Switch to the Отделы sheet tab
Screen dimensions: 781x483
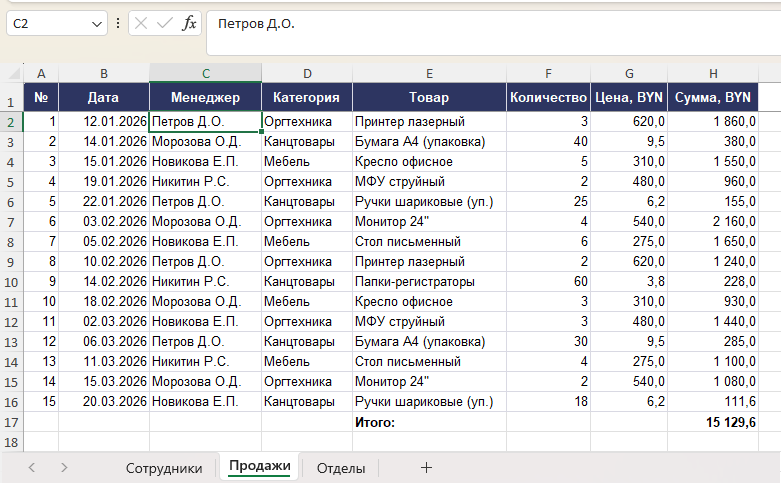(341, 468)
